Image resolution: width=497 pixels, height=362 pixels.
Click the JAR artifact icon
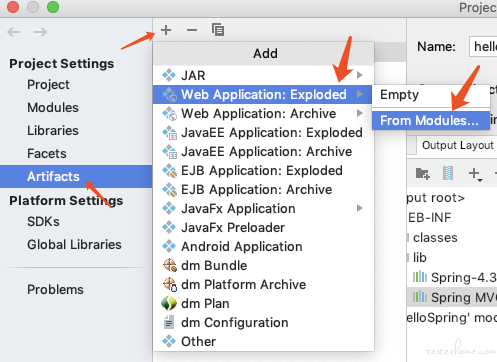tap(169, 75)
